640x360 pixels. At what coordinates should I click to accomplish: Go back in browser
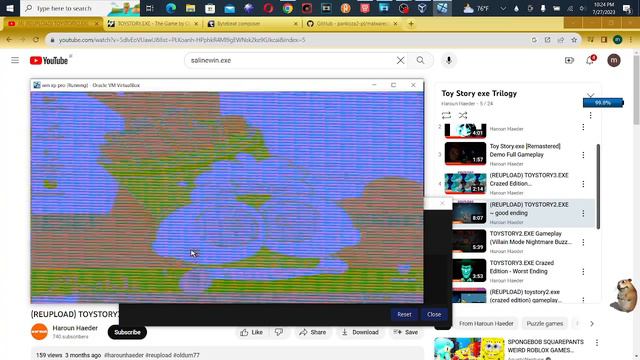click(9, 40)
